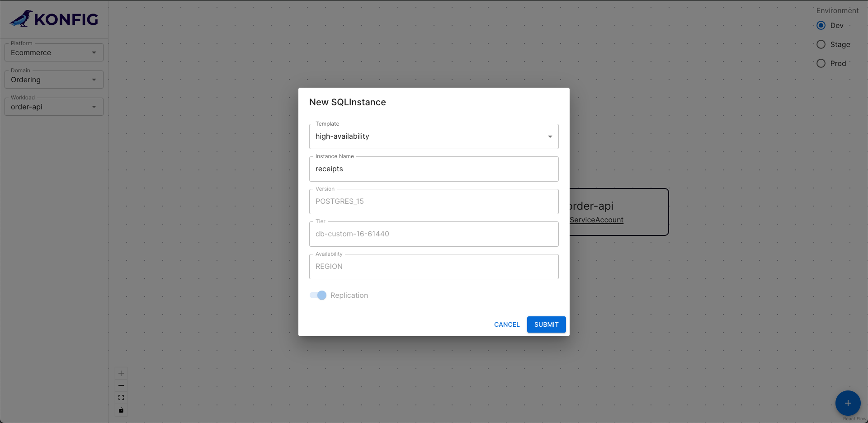
Task: Open the Workload order-api dropdown
Action: pos(54,107)
